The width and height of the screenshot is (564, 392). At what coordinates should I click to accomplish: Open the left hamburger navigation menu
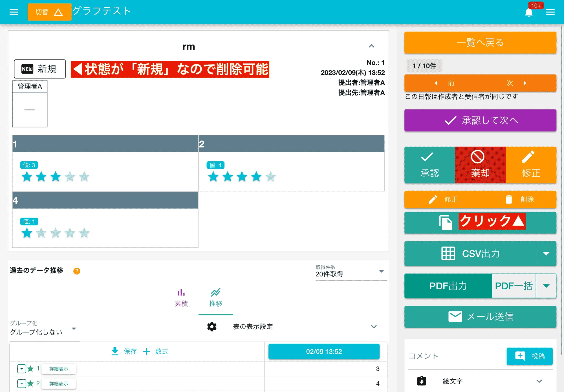(x=14, y=12)
